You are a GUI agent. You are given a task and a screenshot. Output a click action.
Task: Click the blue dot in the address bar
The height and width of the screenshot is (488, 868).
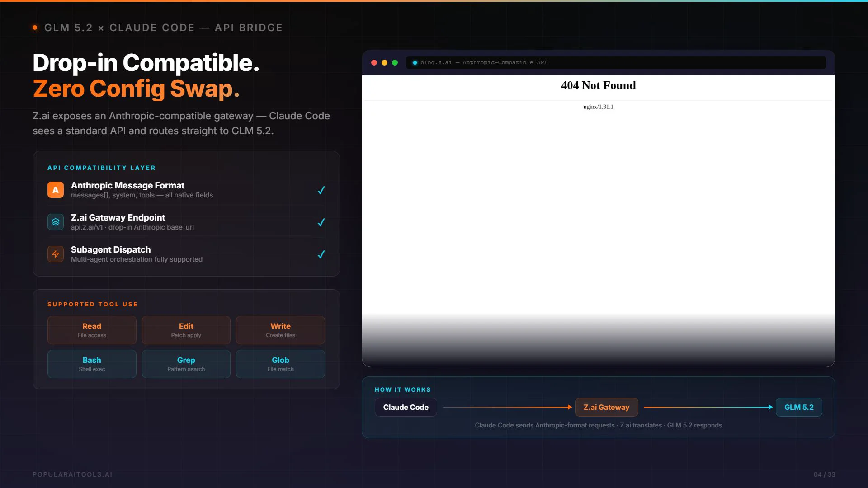415,63
